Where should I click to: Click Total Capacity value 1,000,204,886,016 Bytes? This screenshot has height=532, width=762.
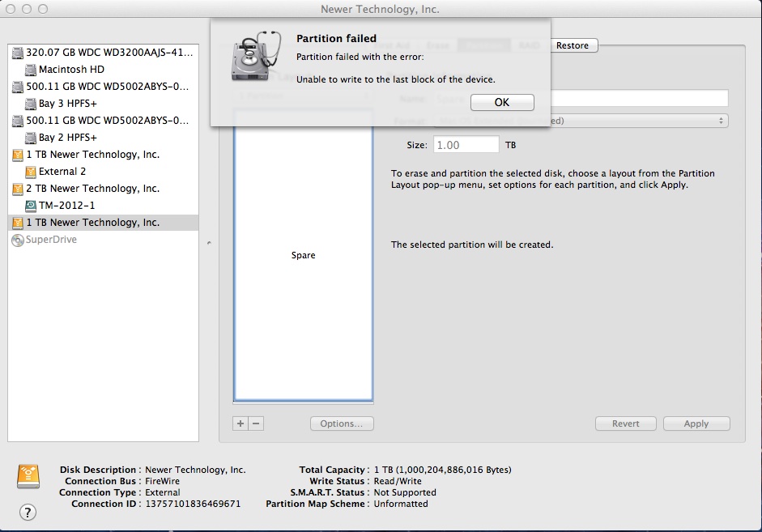click(x=442, y=470)
